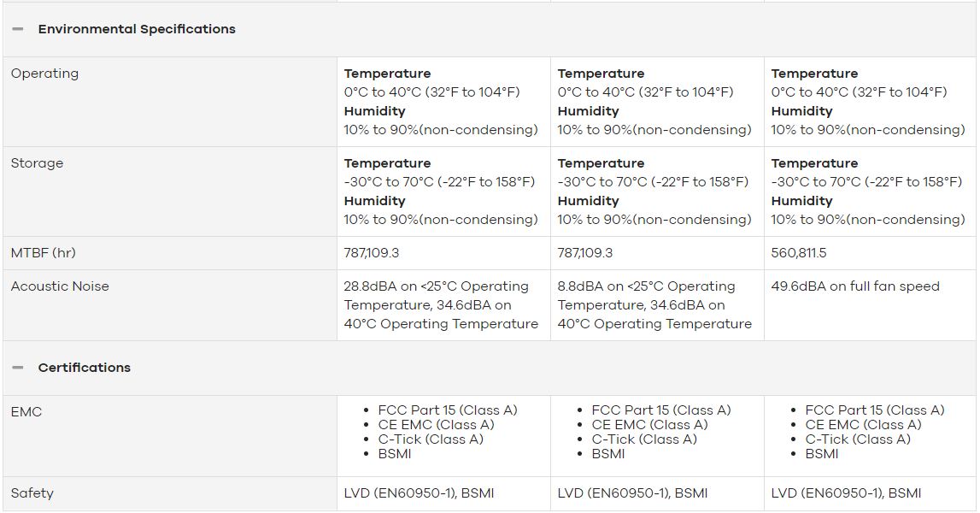Image resolution: width=980 pixels, height=513 pixels.
Task: Click the Acoustic Noise row label
Action: click(x=59, y=286)
